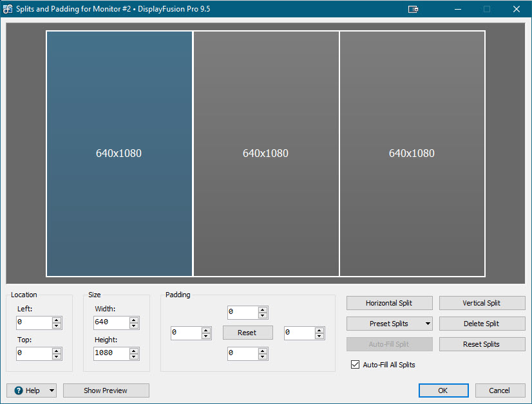Confirm with the OK button

click(444, 390)
